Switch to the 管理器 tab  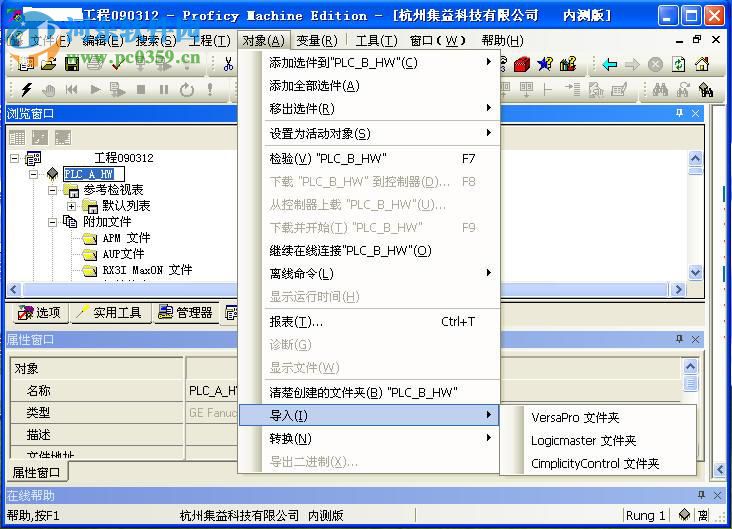pos(186,312)
